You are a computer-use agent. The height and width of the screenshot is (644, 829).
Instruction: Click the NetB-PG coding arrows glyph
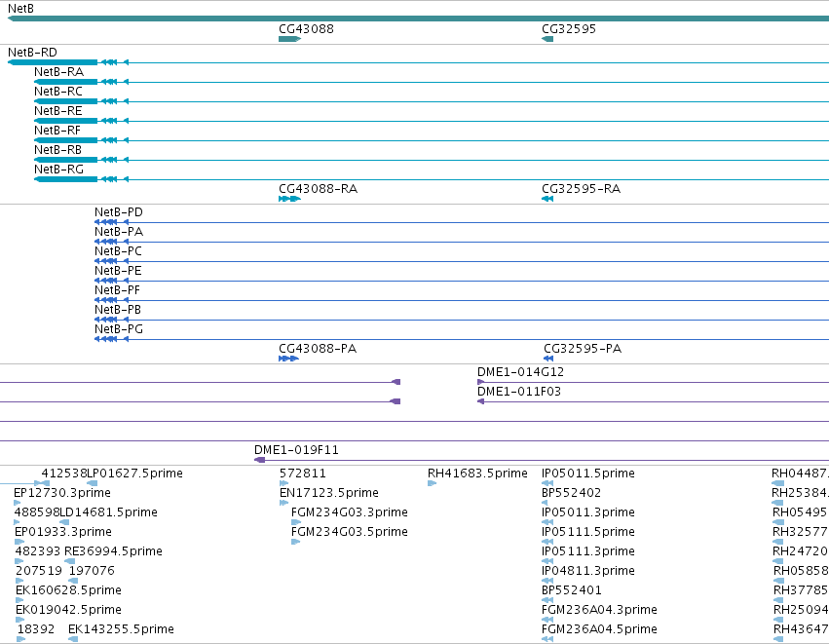[112, 339]
